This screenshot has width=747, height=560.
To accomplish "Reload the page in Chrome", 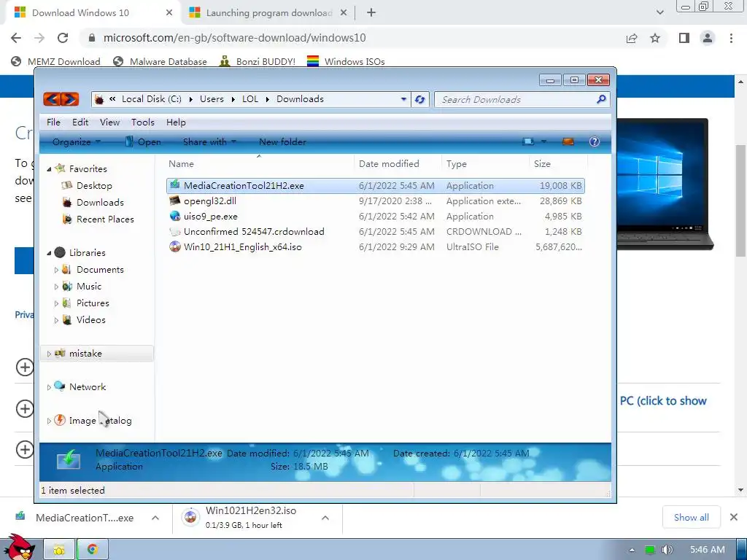I will point(63,38).
